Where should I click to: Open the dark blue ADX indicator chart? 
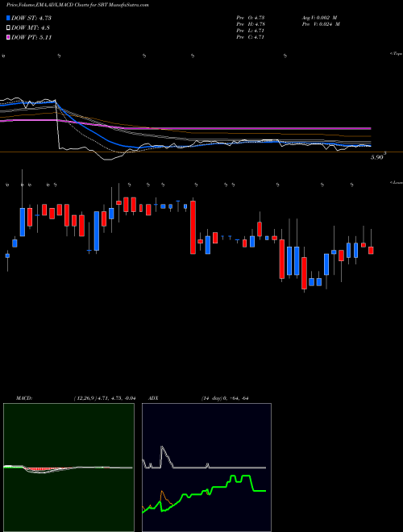[x=206, y=468]
